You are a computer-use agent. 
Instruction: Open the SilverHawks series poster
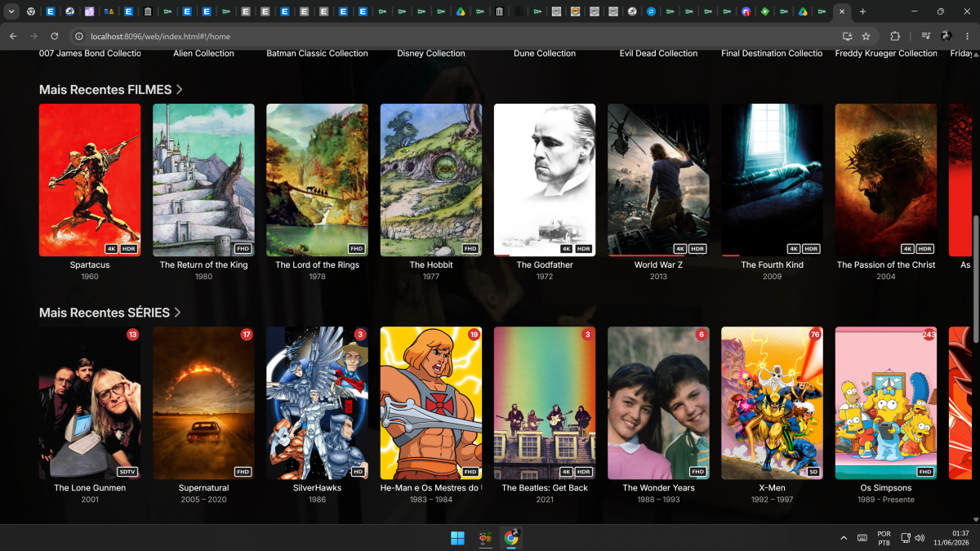317,403
